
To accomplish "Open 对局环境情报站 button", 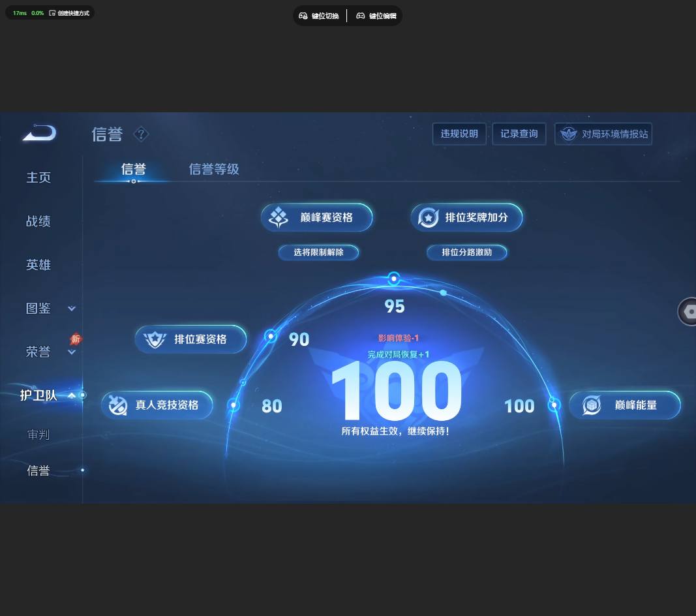I will (x=603, y=134).
